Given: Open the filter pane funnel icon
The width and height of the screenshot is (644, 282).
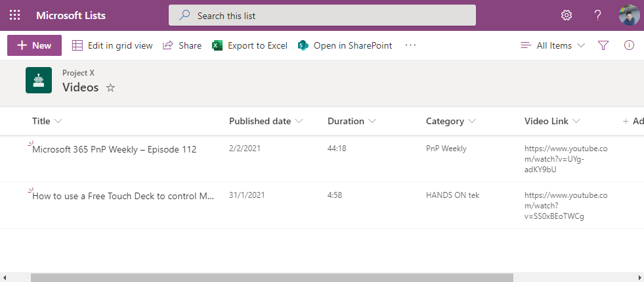Looking at the screenshot, I should [x=603, y=45].
